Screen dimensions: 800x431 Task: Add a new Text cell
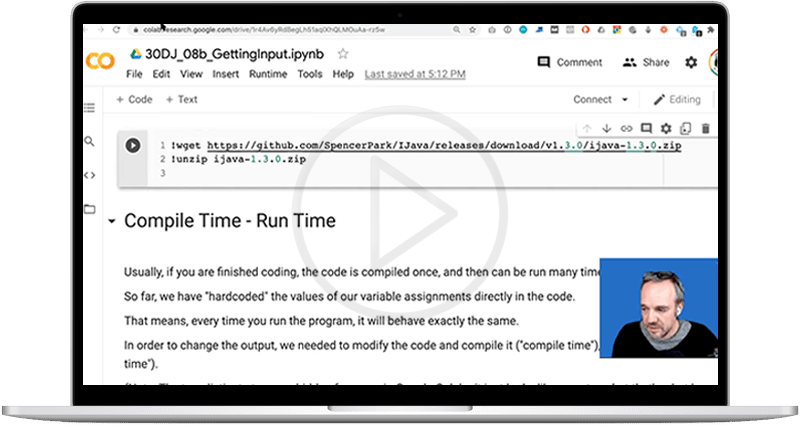point(182,99)
